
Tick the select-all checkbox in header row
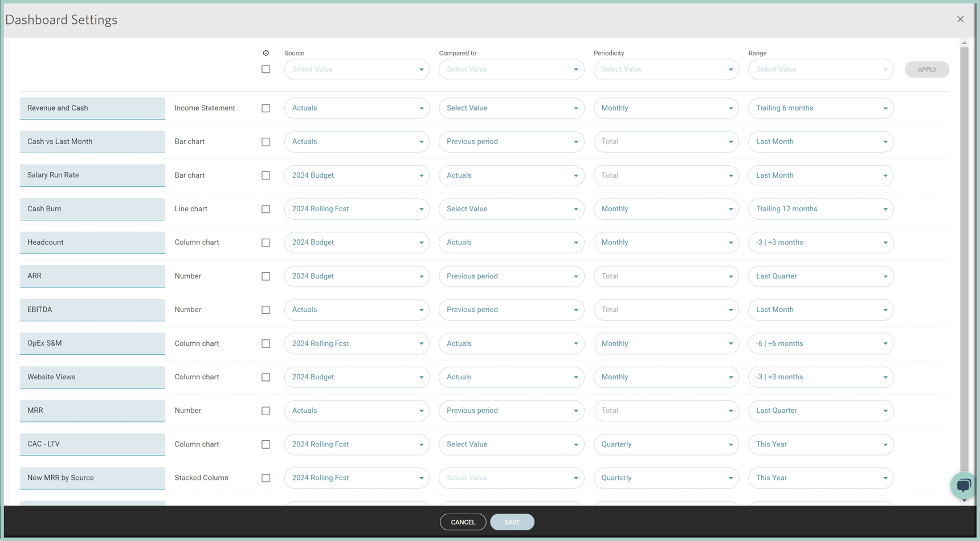[x=266, y=69]
